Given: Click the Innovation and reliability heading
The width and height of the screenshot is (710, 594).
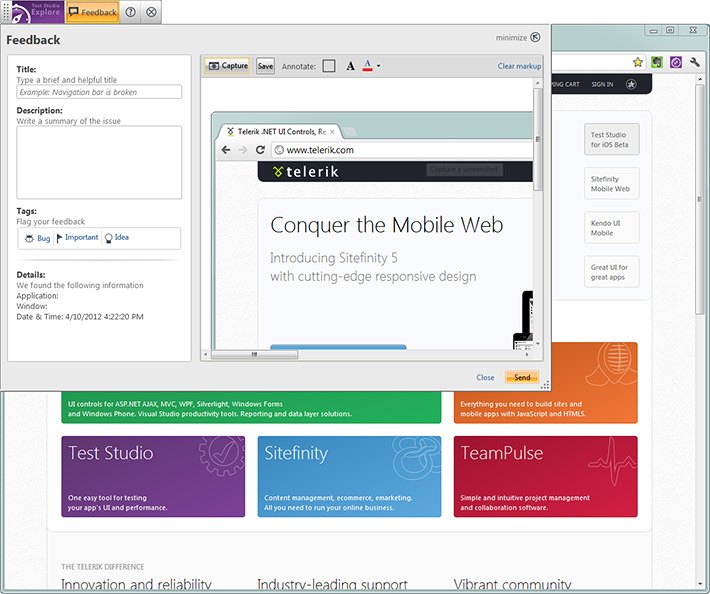Looking at the screenshot, I should point(136,585).
